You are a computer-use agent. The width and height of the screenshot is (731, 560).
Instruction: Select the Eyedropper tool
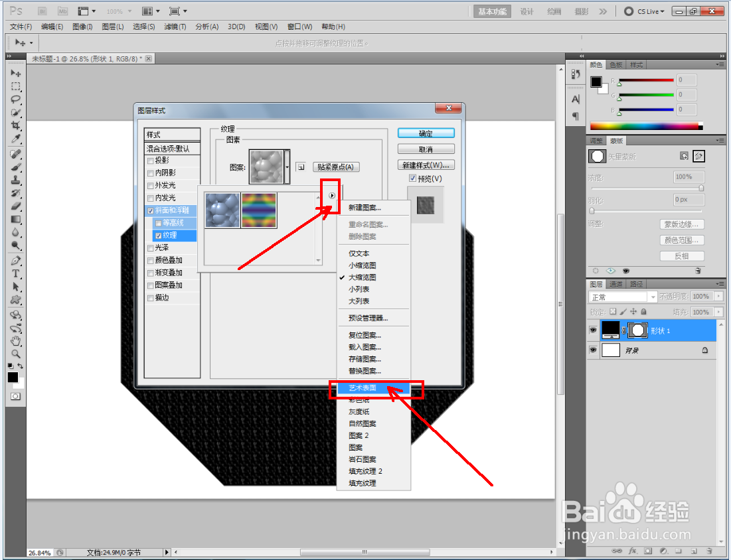(15, 139)
